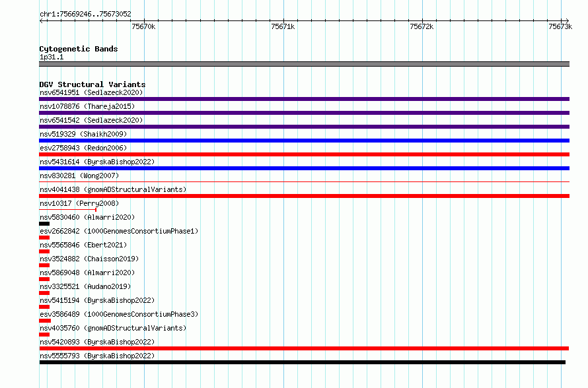This screenshot has width=588, height=388.
Task: Select the blue bar under nsv5431614
Action: [304, 168]
